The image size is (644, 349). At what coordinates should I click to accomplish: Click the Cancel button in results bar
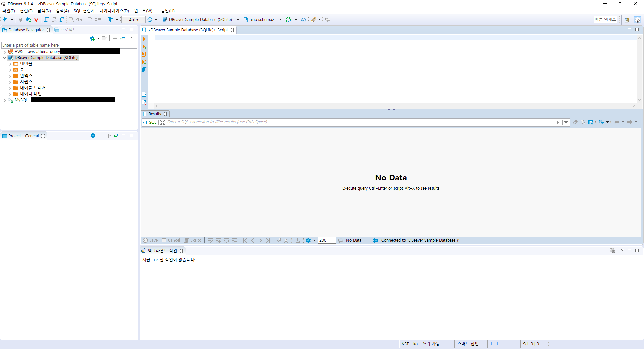171,240
